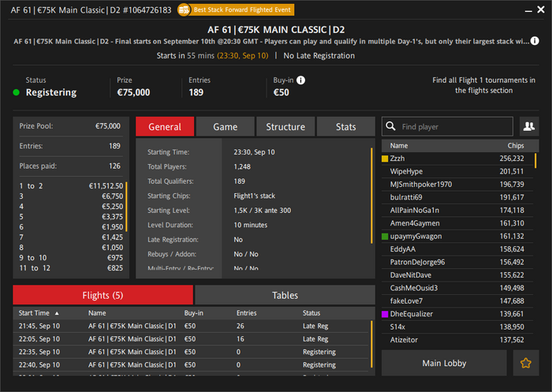Minimize the tournament lobby window

(x=528, y=11)
